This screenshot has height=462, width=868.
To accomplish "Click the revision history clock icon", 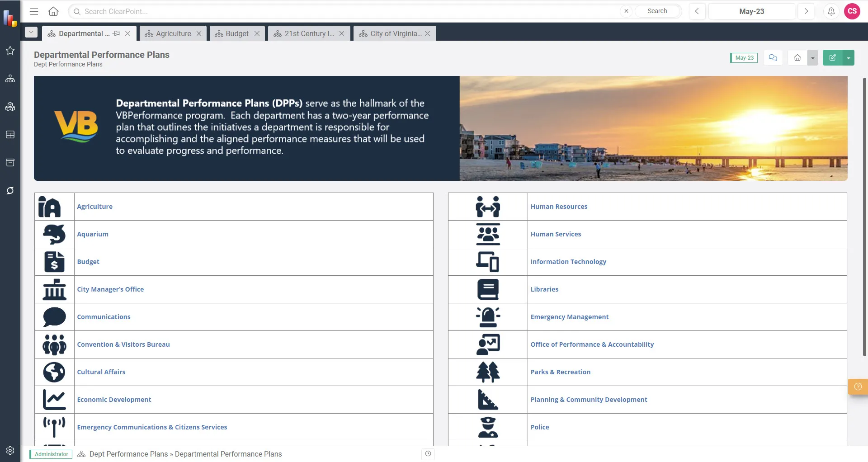I will (x=428, y=454).
